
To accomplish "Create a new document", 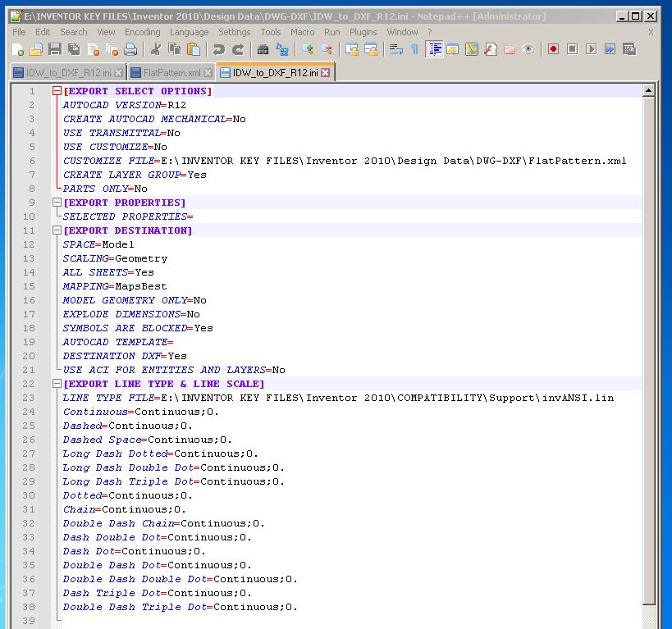I will point(19,50).
